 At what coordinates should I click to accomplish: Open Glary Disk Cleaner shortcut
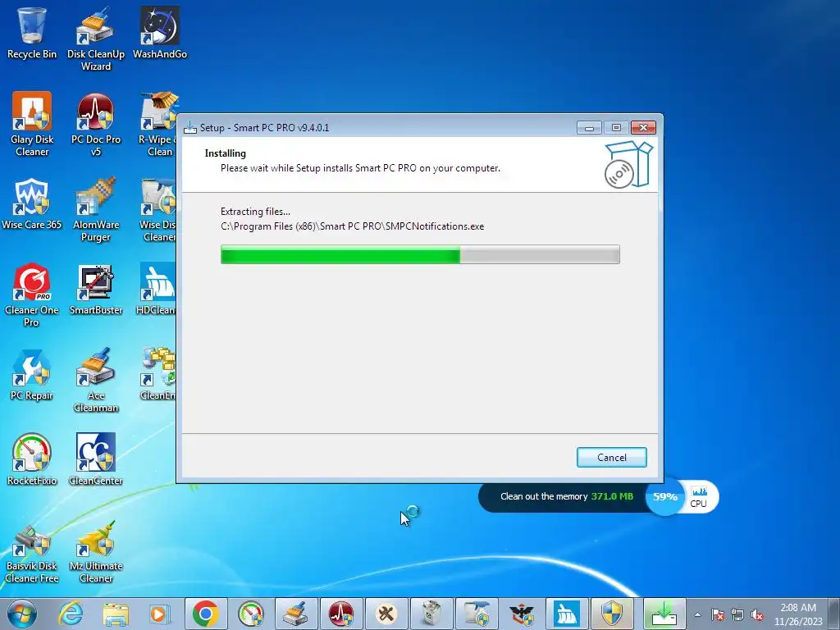point(32,125)
